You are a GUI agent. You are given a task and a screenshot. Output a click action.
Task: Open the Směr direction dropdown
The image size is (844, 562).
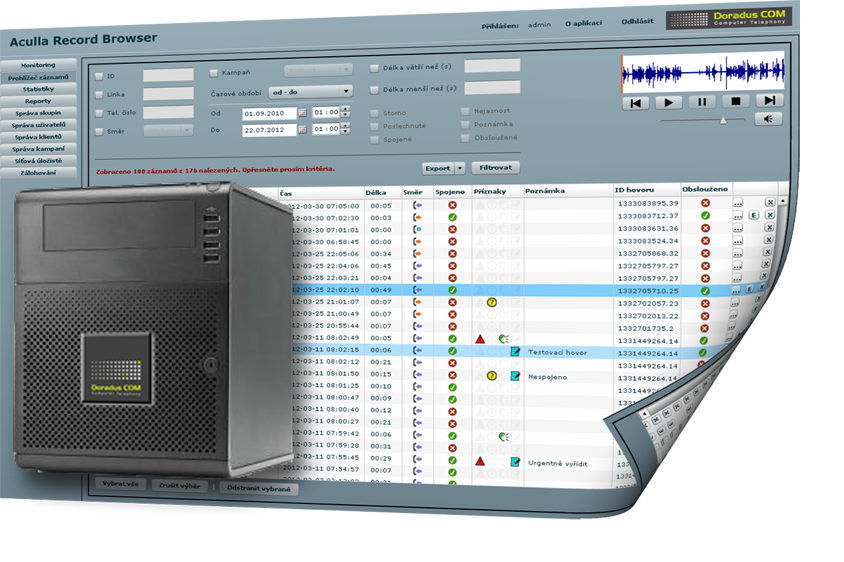tap(168, 130)
